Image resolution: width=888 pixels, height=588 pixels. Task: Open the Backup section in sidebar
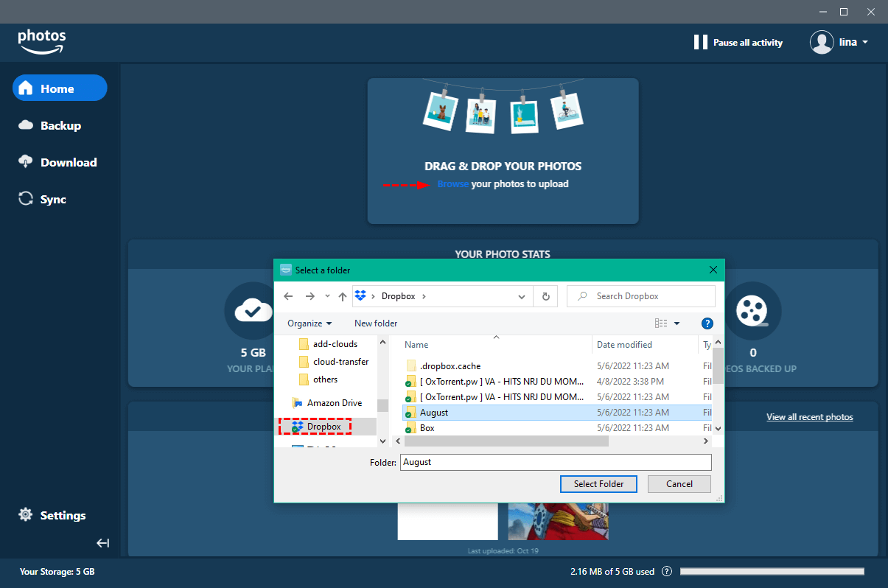pos(60,125)
